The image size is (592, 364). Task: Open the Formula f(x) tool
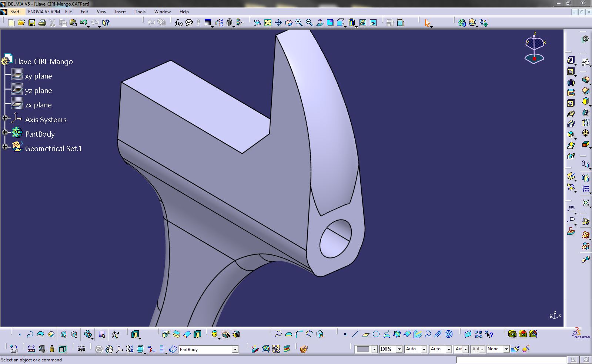[x=179, y=23]
